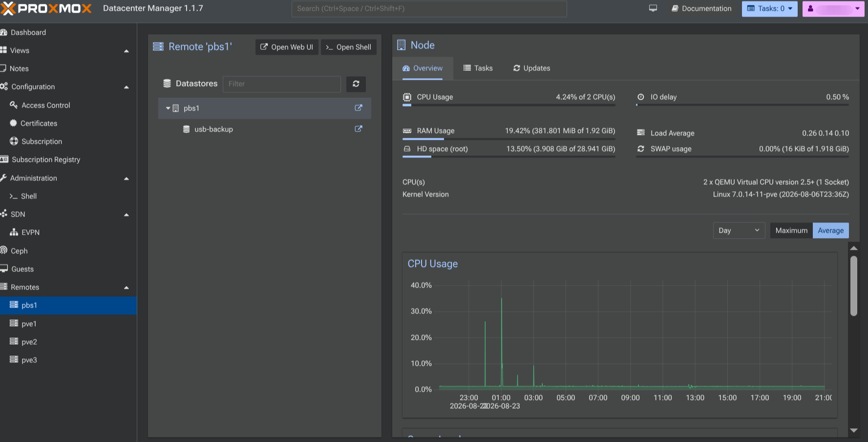Open the user account menu
The height and width of the screenshot is (442, 868).
pos(833,9)
